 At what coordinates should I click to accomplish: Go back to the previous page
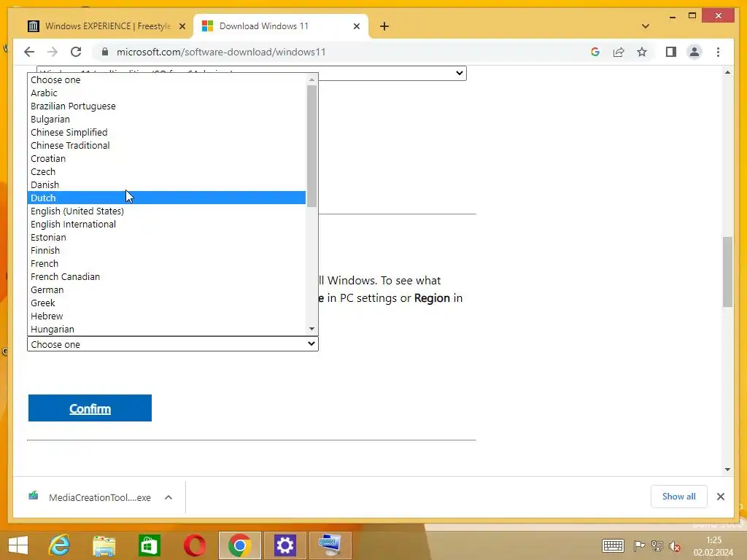tap(29, 52)
